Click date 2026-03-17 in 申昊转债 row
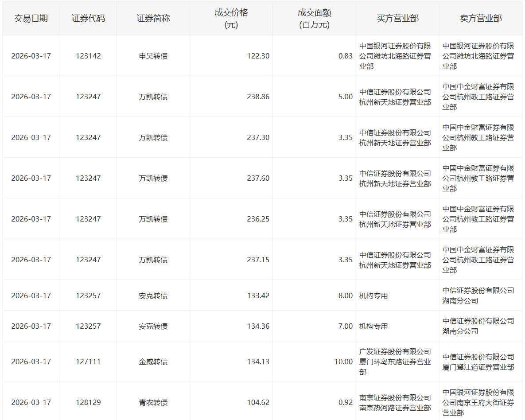The image size is (525, 420). [x=31, y=56]
